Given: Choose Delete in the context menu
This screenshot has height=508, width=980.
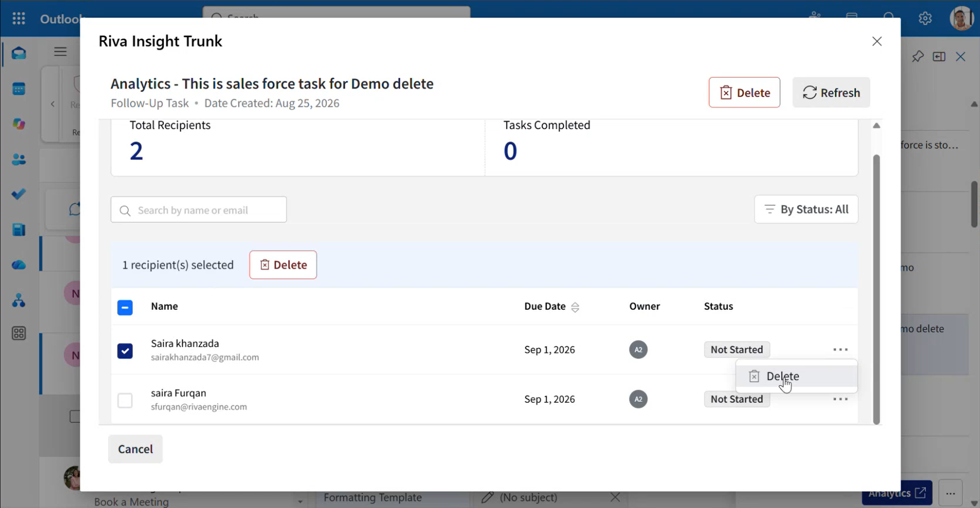Looking at the screenshot, I should coord(796,376).
